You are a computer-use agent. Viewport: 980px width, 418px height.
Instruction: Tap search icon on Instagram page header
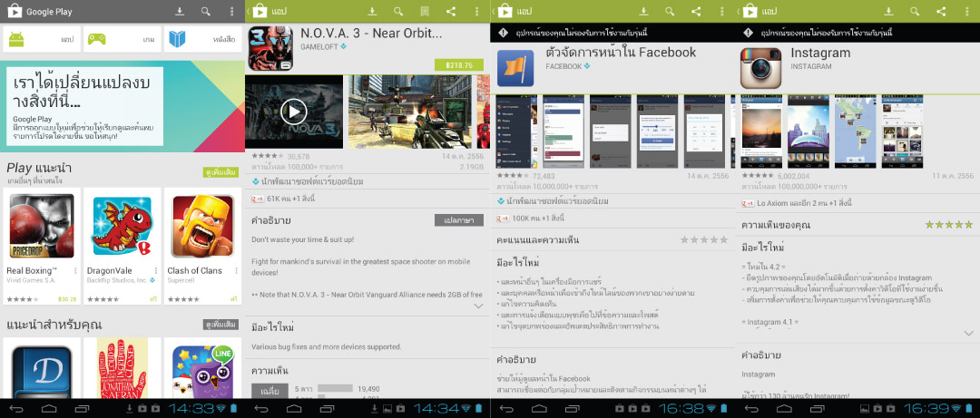click(915, 11)
